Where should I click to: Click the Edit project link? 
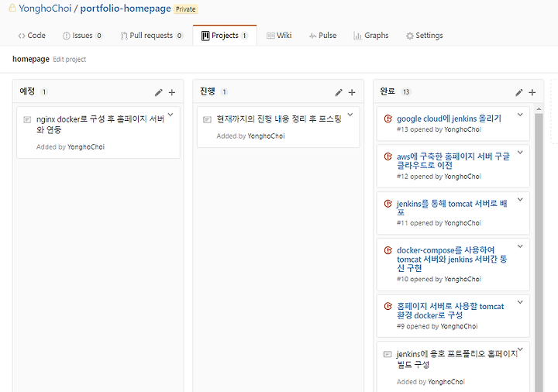pos(70,60)
